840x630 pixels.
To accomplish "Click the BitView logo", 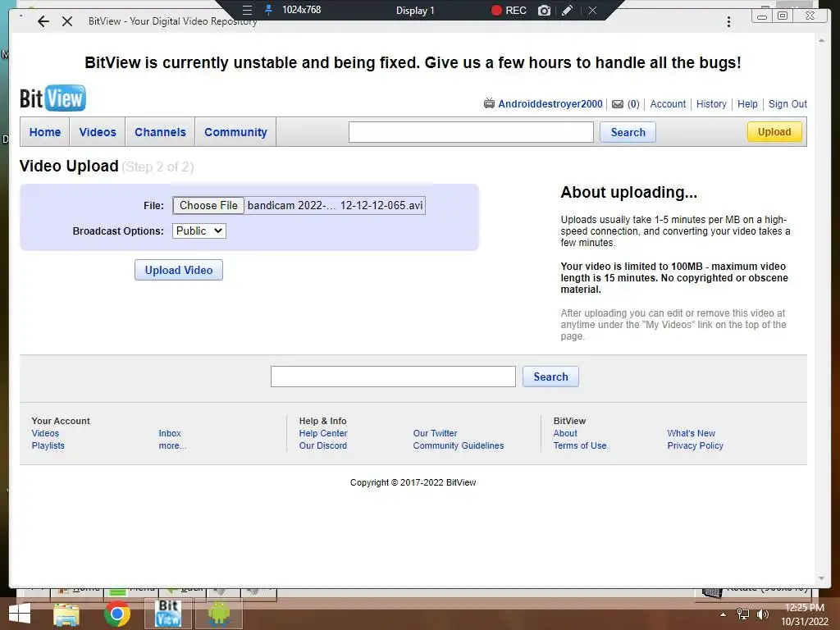I will tap(52, 98).
